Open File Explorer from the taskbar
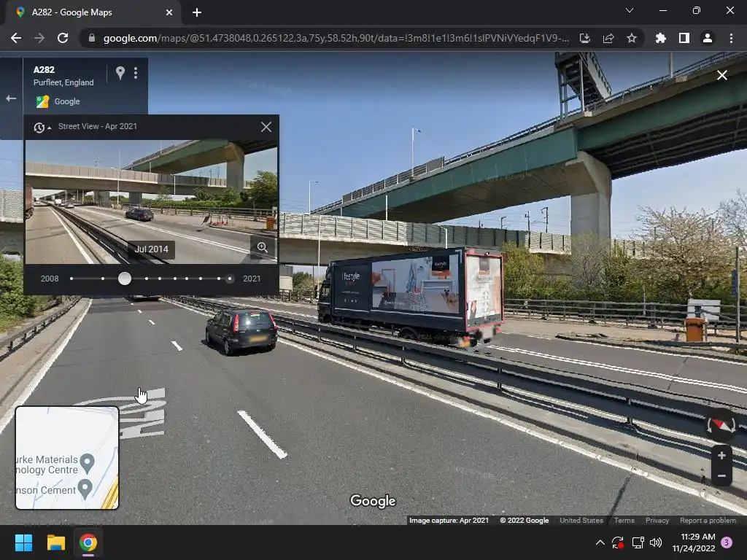747x560 pixels. 55,542
